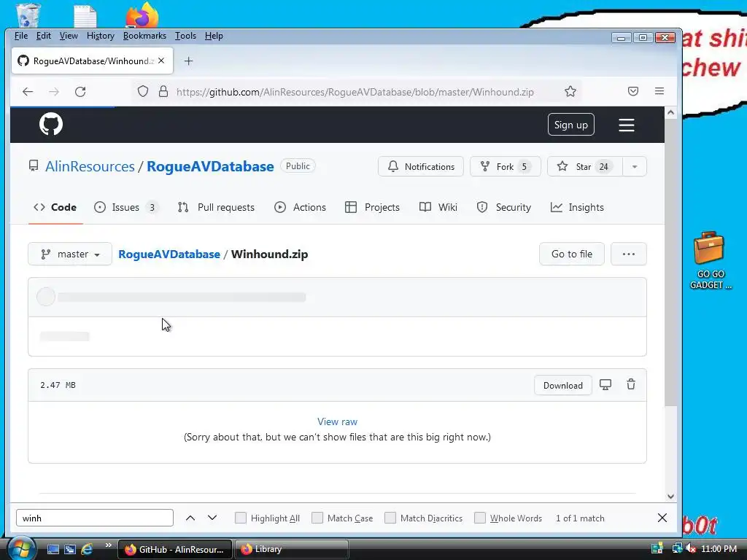Open the Wiki tab
Image resolution: width=747 pixels, height=560 pixels.
click(438, 207)
